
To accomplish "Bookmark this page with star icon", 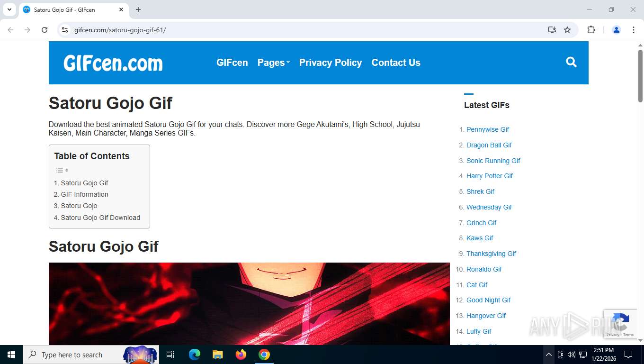I will point(567,30).
